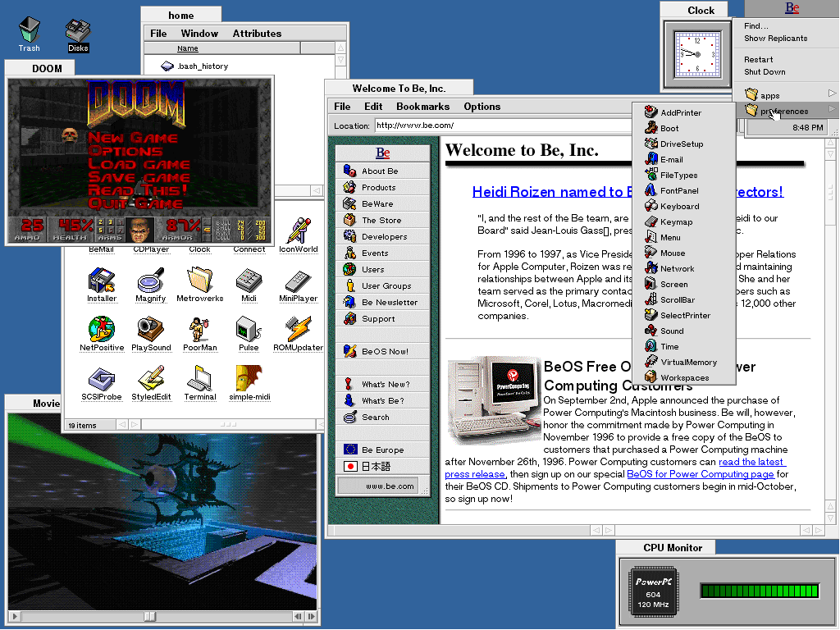Launch the PlaySound app icon
Screen dimensions: 840x630
tap(151, 335)
